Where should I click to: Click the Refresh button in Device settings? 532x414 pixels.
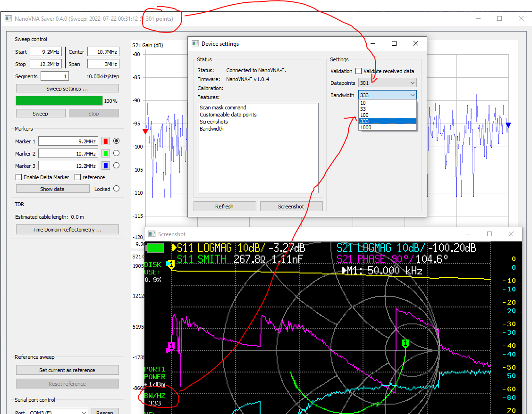pos(225,206)
